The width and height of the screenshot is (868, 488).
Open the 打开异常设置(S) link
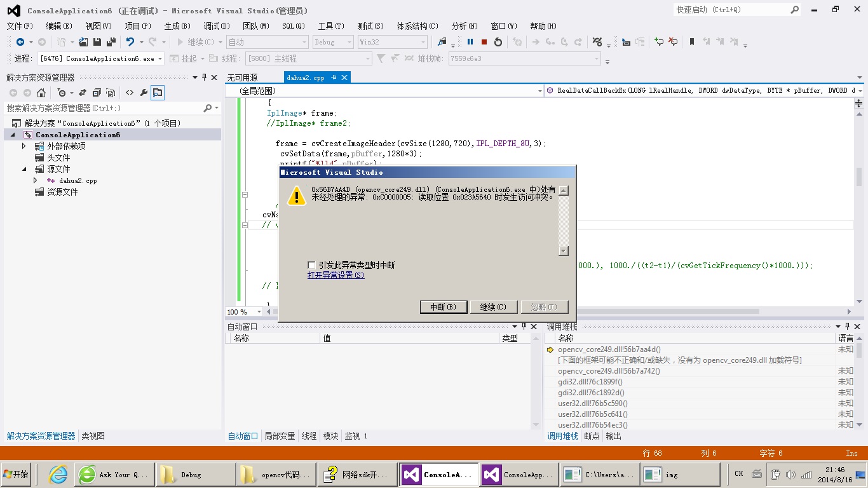[336, 275]
